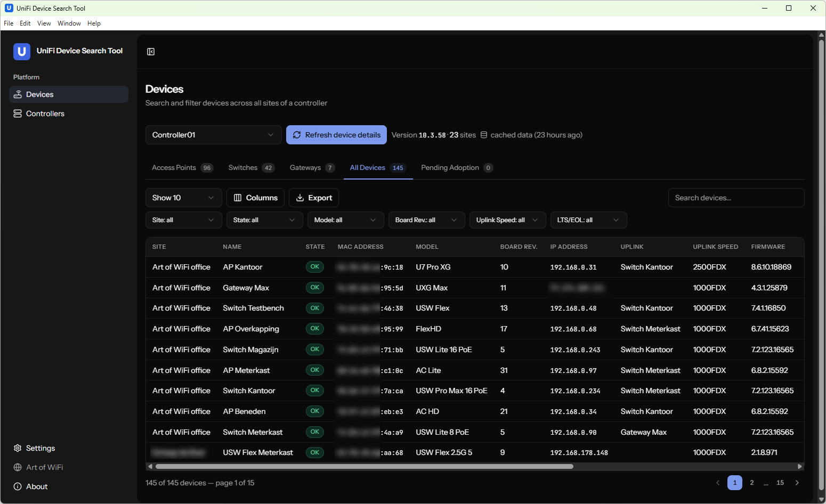Click IP address 192.168.178.148
826x504 pixels.
click(579, 453)
